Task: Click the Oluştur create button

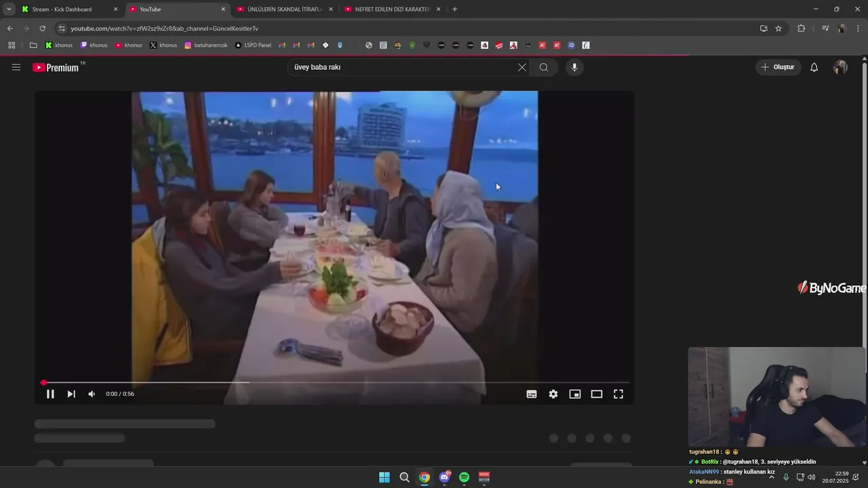Action: 778,67
